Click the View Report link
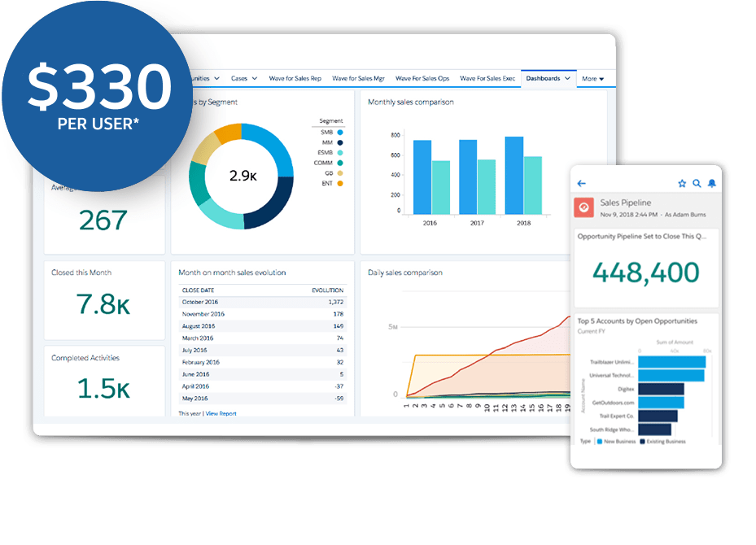 pos(221,414)
